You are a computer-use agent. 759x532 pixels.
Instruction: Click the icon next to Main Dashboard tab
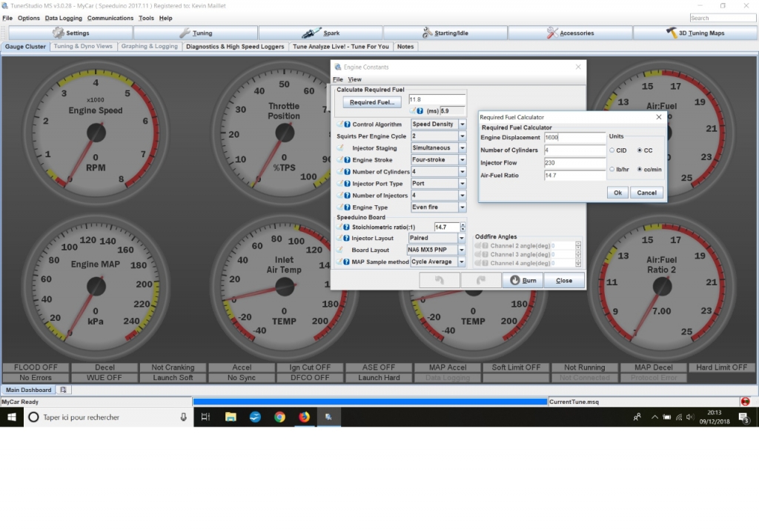[63, 390]
